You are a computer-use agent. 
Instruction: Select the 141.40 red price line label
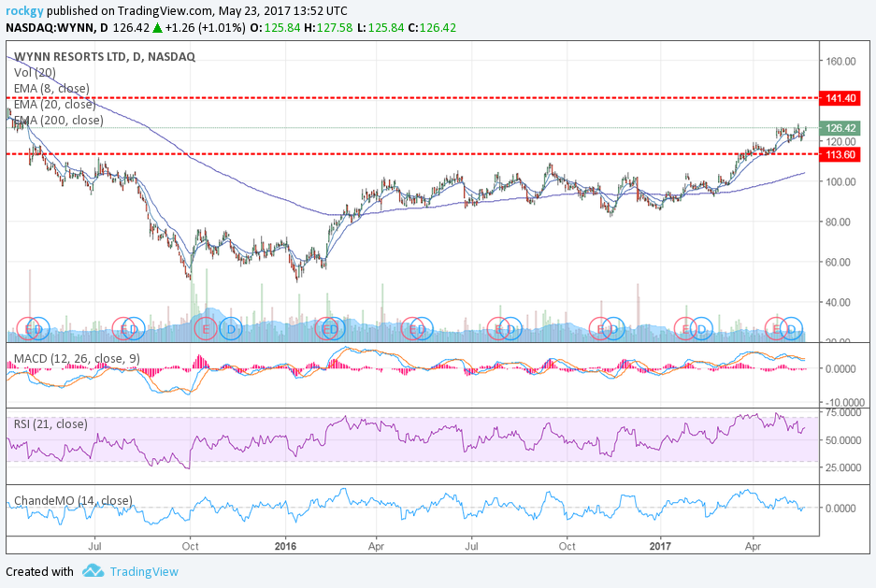840,98
